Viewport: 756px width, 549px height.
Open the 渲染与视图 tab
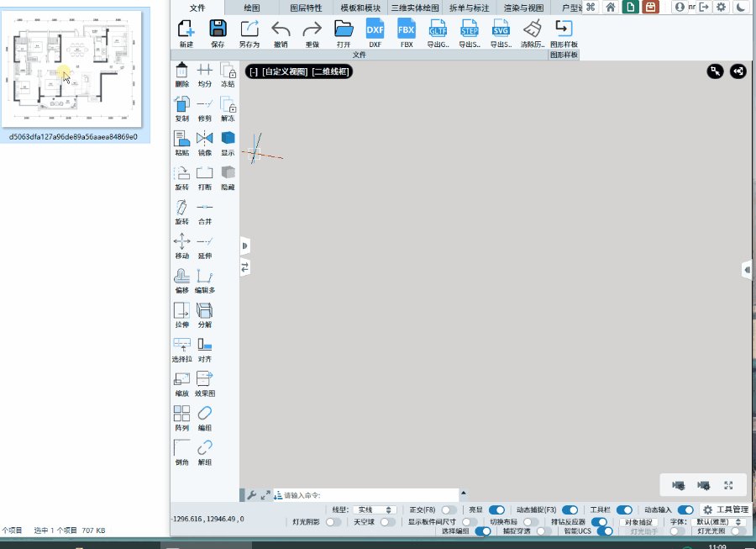point(523,8)
